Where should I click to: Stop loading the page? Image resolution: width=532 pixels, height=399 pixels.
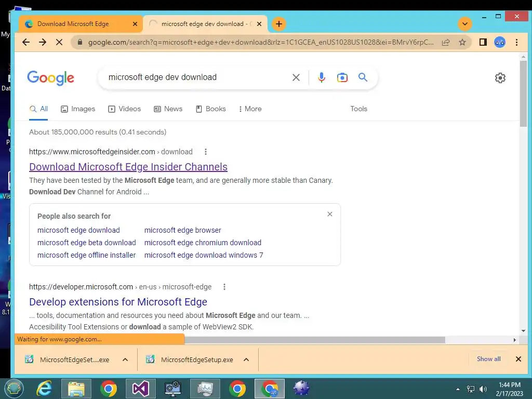coord(59,42)
